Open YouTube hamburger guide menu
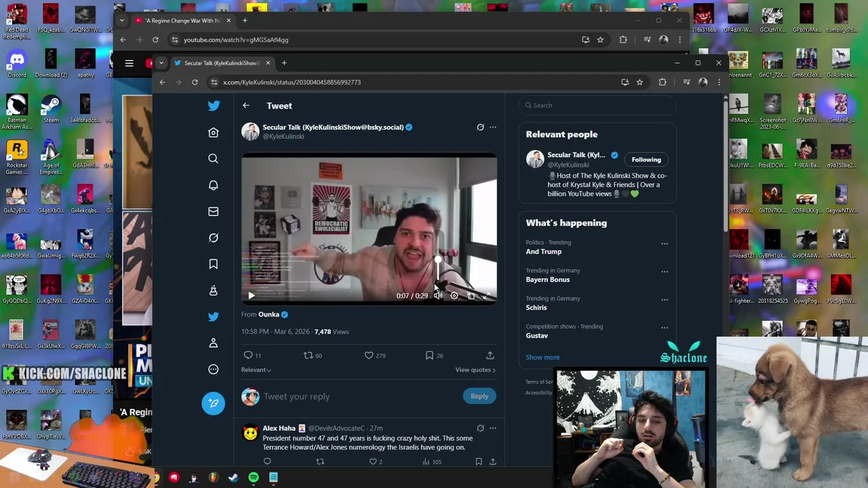868x488 pixels. point(129,63)
